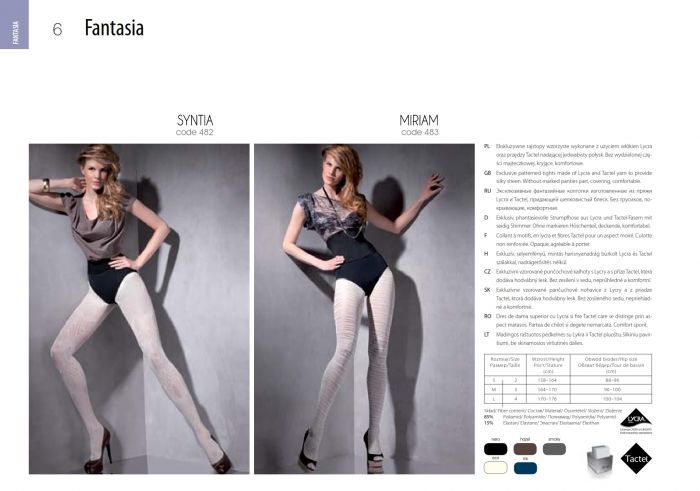Open the Syntia model photo

point(139,309)
